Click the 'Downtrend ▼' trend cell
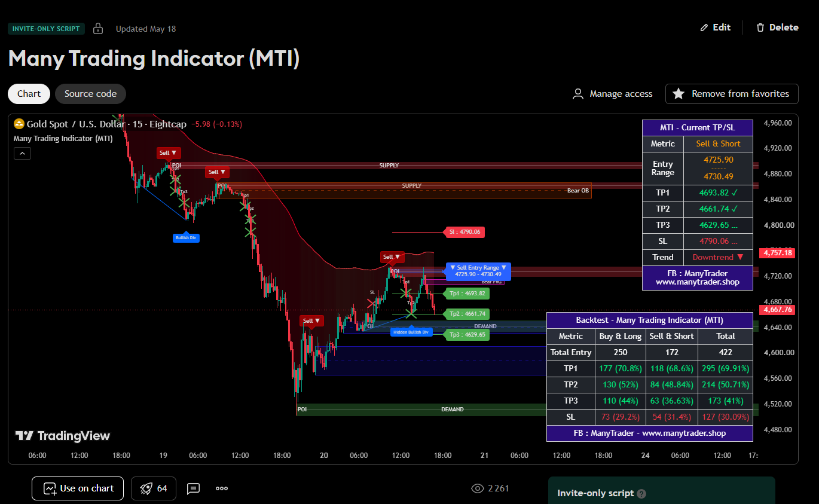This screenshot has width=819, height=504. [719, 258]
